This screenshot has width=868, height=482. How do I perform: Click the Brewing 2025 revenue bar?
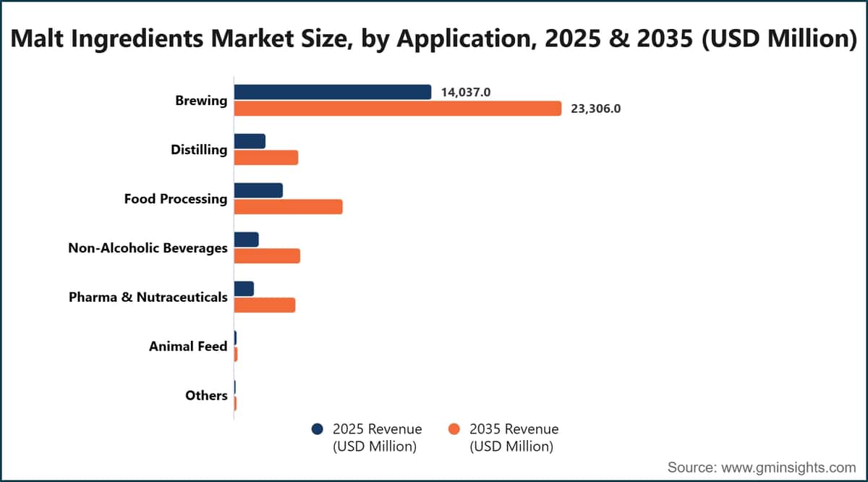[x=333, y=92]
